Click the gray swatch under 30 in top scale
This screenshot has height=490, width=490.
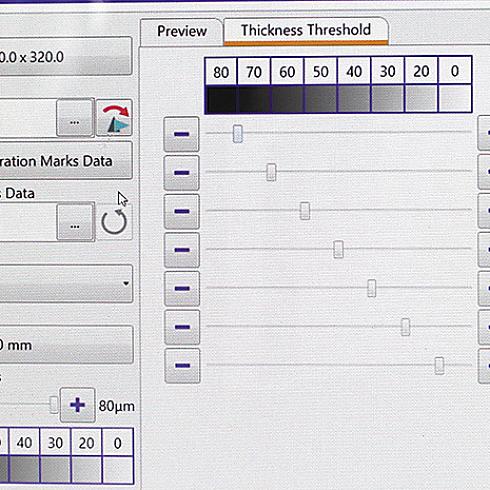click(x=388, y=99)
